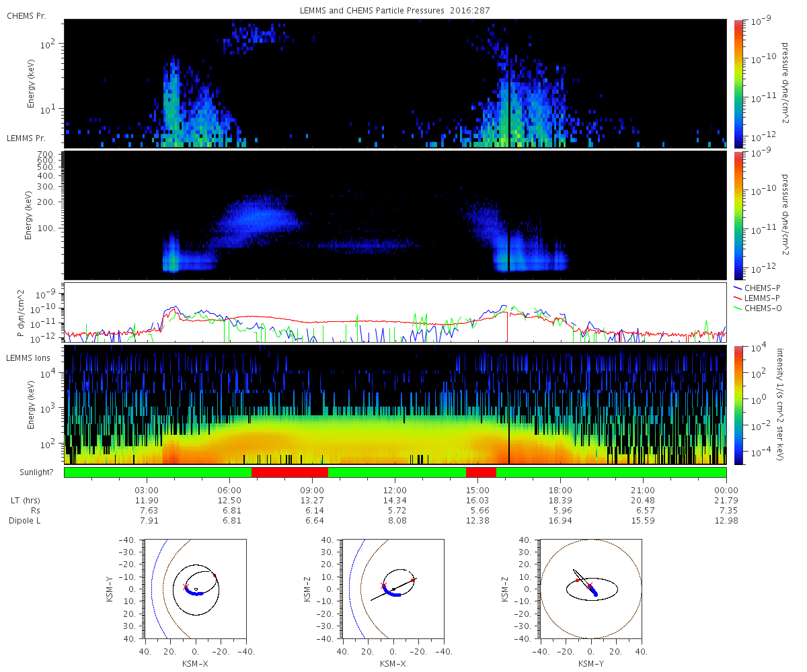The height and width of the screenshot is (672, 807).
Task: Click the second red segment of the Sunlight bar
Action: [x=481, y=472]
